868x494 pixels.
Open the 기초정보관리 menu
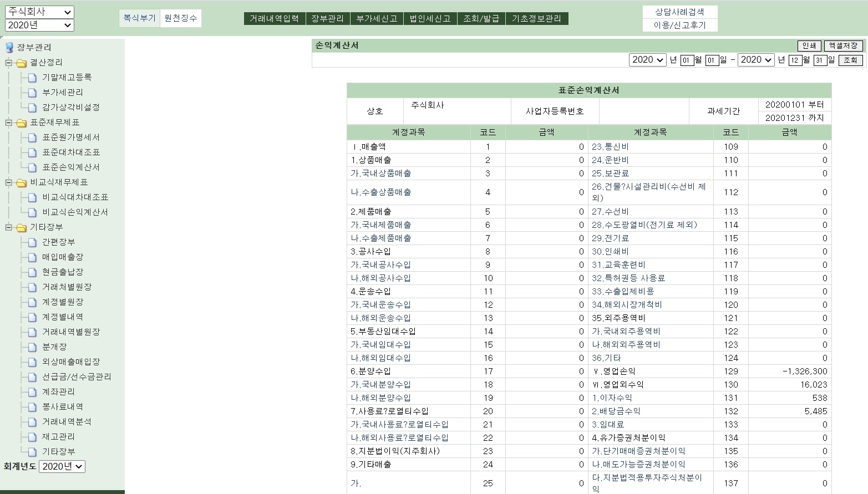point(537,18)
